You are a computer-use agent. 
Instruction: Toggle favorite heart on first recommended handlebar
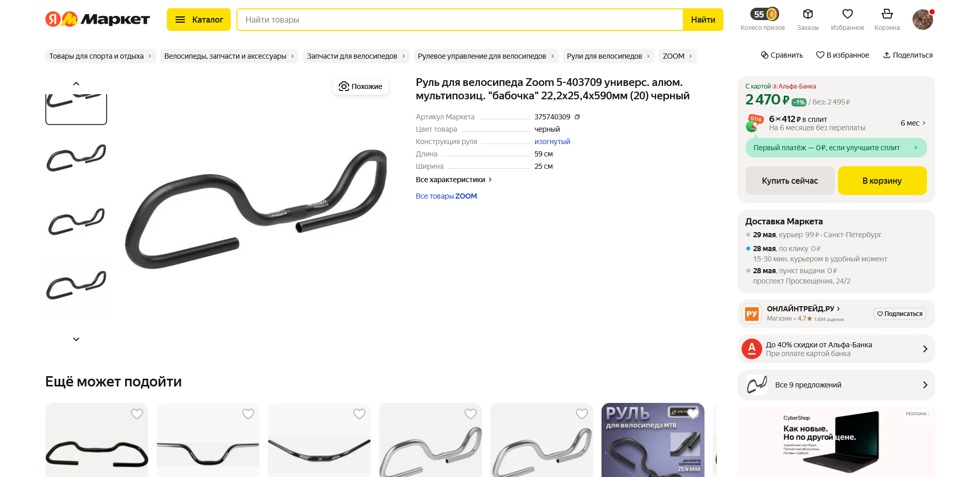click(x=137, y=414)
